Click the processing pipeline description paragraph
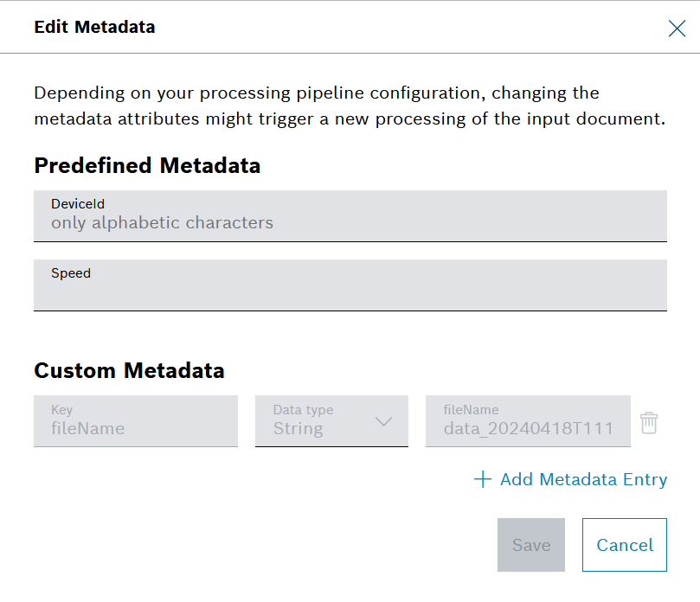The height and width of the screenshot is (602, 700). [x=350, y=106]
